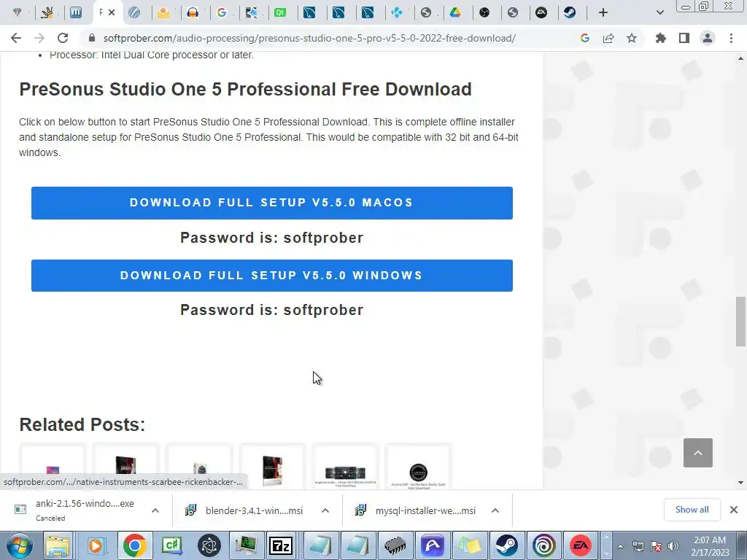Switch to the Qt tab

[x=280, y=12]
